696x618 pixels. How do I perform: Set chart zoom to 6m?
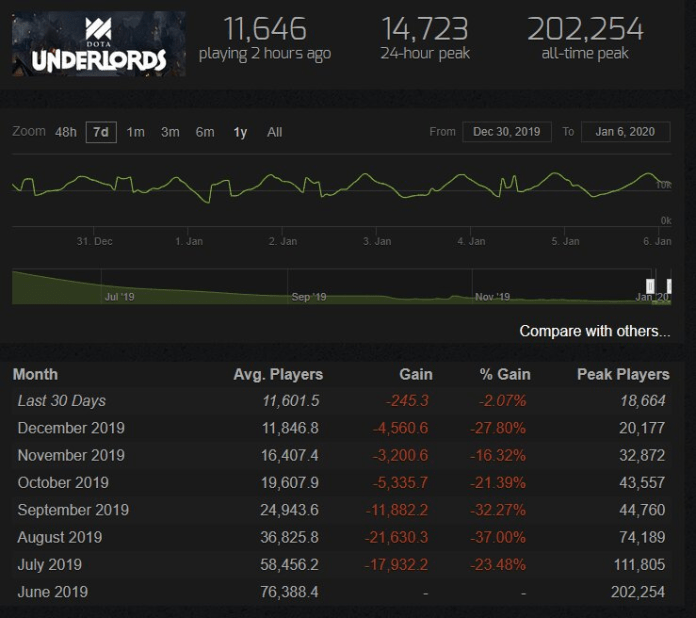coord(205,132)
